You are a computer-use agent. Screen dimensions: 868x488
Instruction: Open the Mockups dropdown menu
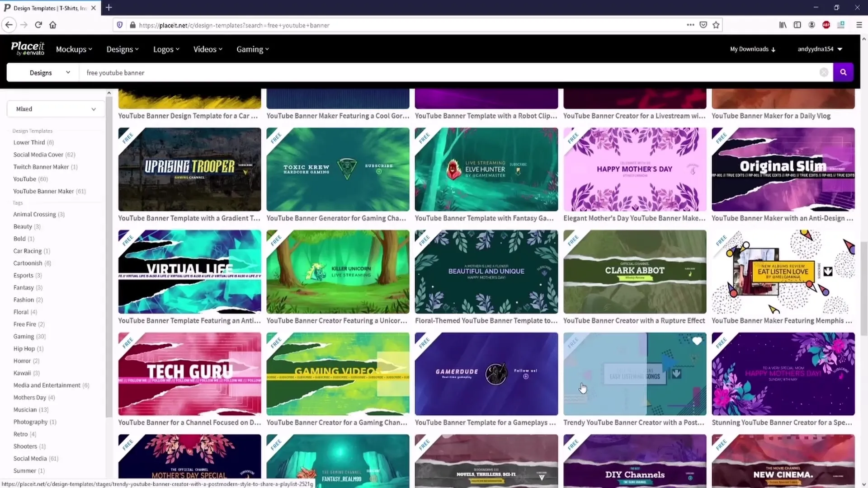click(74, 49)
